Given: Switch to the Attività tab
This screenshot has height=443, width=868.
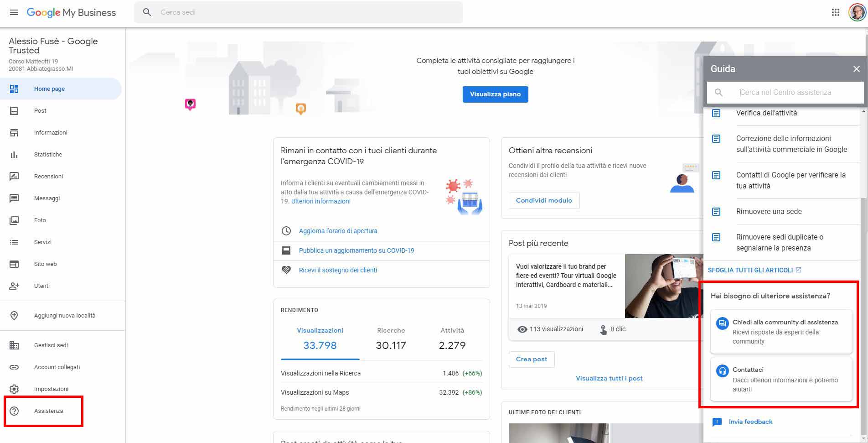Looking at the screenshot, I should click(452, 330).
